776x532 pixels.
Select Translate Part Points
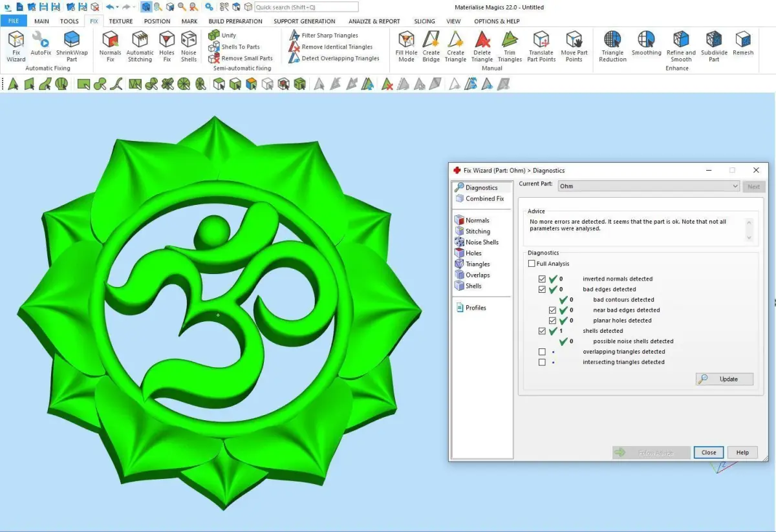click(x=541, y=46)
